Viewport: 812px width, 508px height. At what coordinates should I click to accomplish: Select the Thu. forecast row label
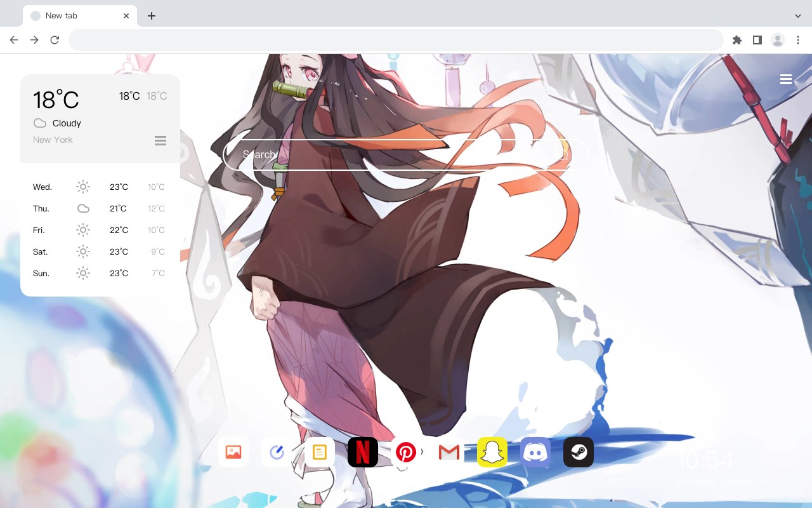click(x=41, y=208)
